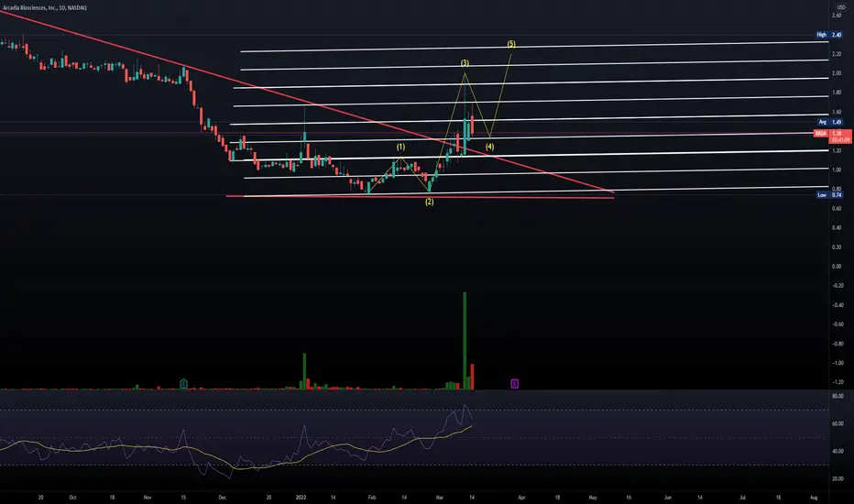
Task: Click the High 2.40 price label
Action: point(829,34)
